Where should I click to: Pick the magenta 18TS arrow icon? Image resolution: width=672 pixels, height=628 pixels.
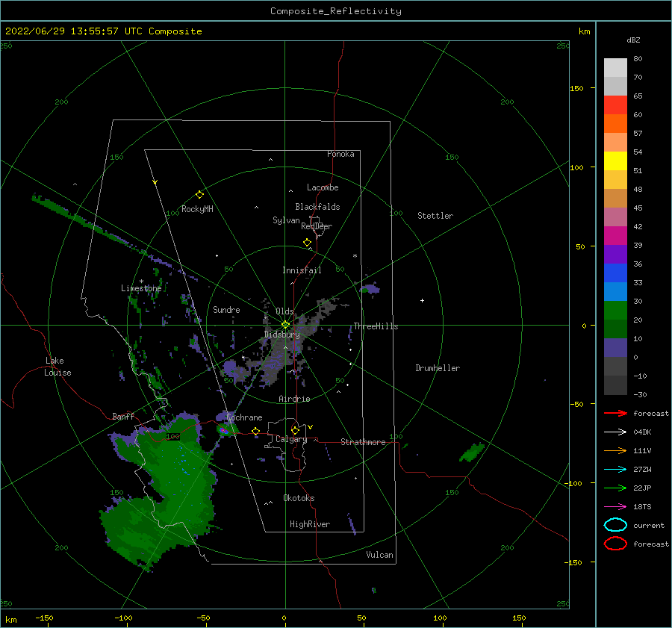(x=615, y=507)
